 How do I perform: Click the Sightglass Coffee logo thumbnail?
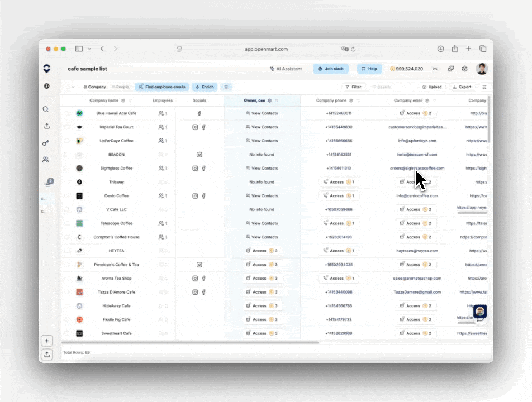pos(79,168)
